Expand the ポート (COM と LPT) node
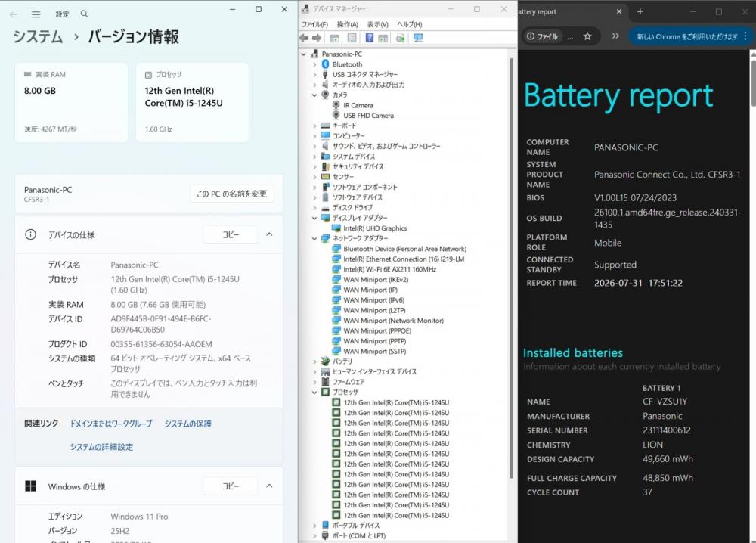This screenshot has width=756, height=543. coord(314,535)
